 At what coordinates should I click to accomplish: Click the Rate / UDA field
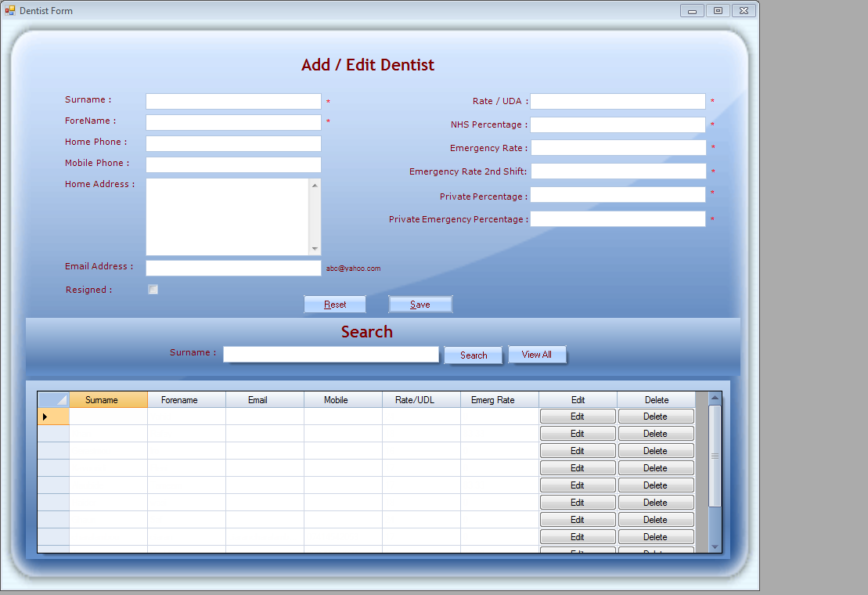(618, 102)
